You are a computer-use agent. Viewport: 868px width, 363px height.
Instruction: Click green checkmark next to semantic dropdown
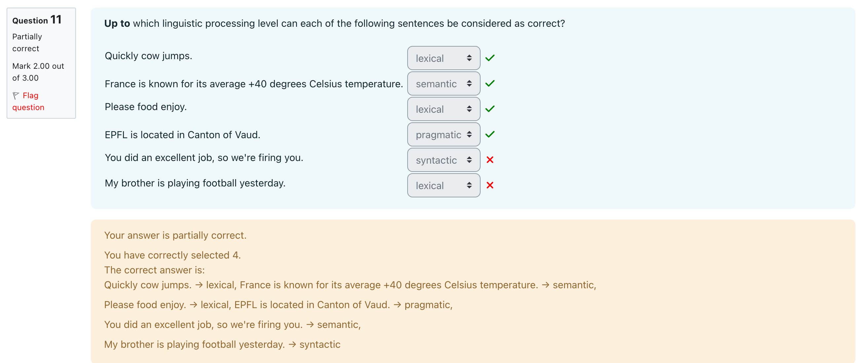click(489, 83)
